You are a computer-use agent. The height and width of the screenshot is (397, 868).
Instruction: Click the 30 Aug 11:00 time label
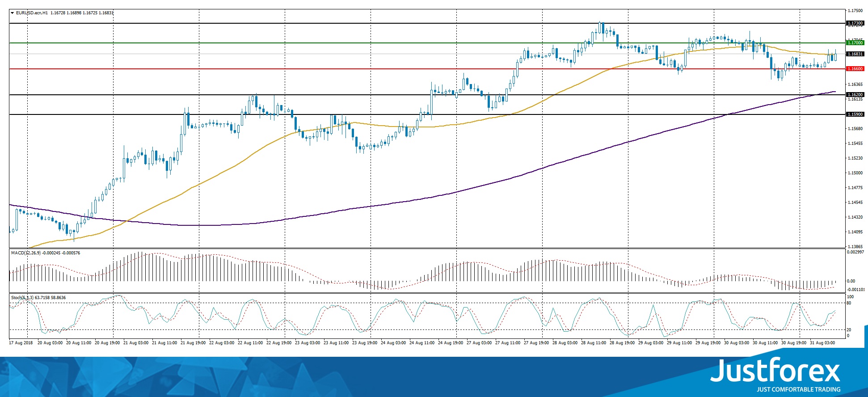pos(765,343)
